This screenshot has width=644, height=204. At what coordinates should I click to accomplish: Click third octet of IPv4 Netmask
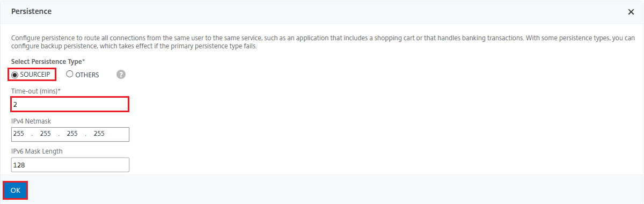[72, 134]
